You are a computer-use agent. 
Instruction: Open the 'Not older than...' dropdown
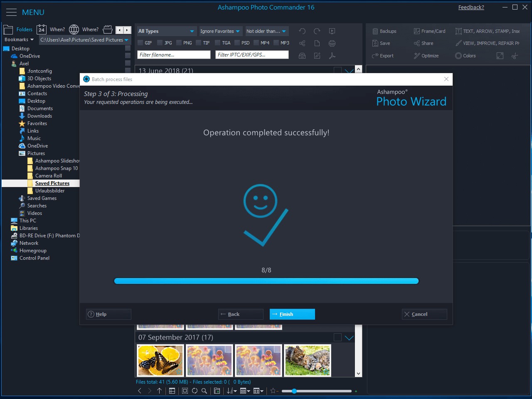pos(266,31)
